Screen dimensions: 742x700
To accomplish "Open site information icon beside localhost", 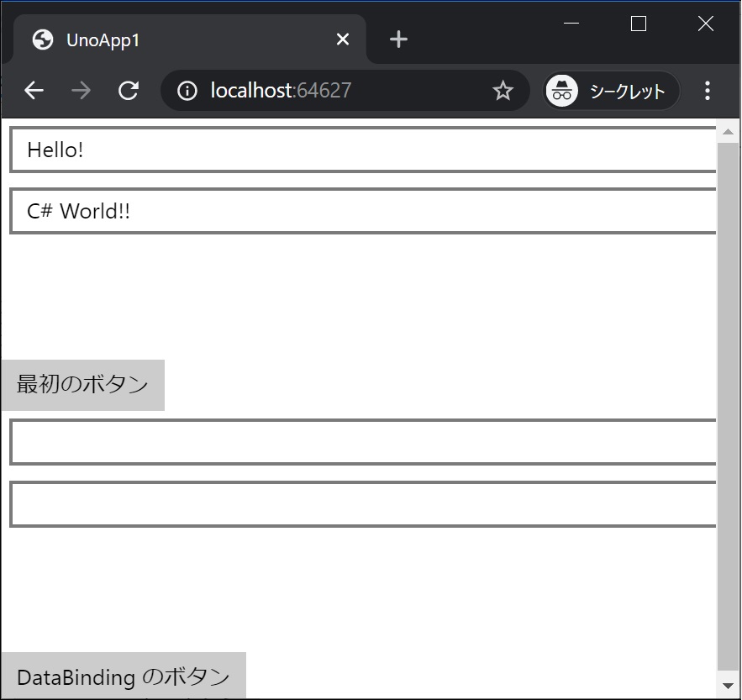I will (187, 91).
